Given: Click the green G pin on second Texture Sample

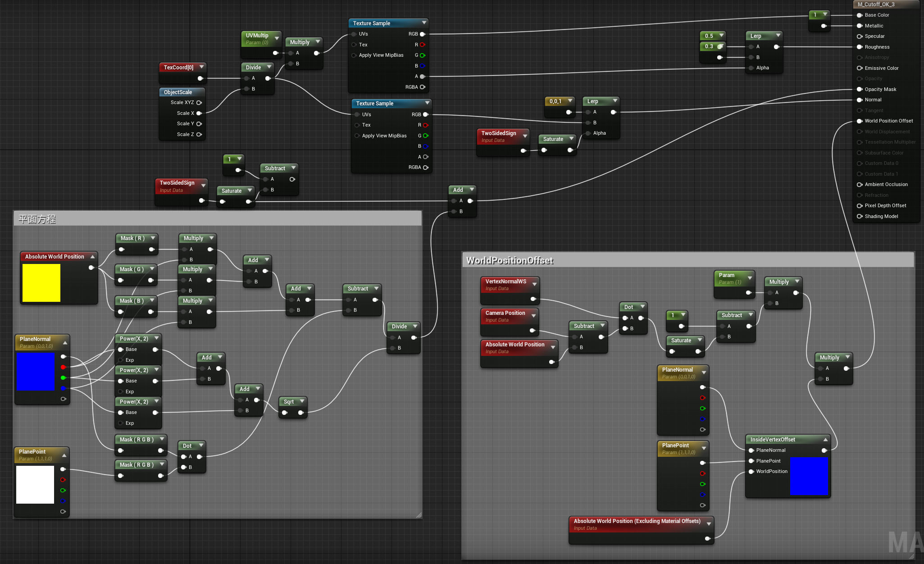Looking at the screenshot, I should coord(425,136).
